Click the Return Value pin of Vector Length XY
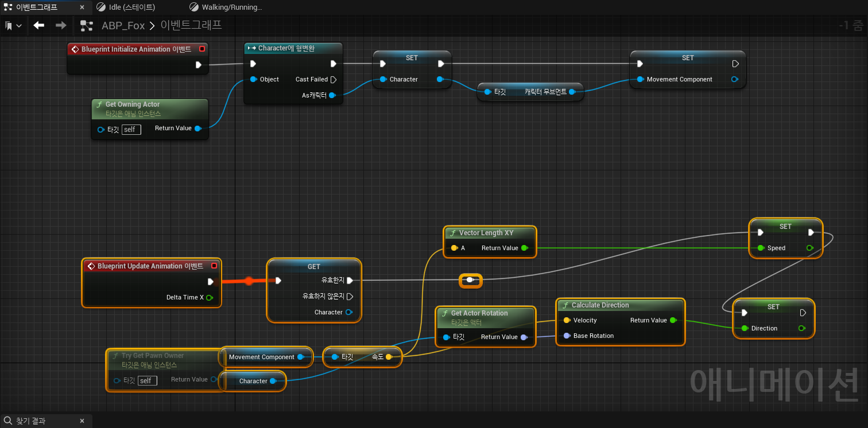Viewport: 868px width, 428px height. tap(525, 248)
